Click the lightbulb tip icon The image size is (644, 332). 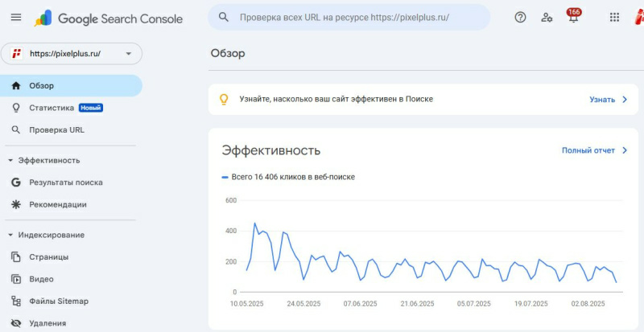tap(225, 99)
